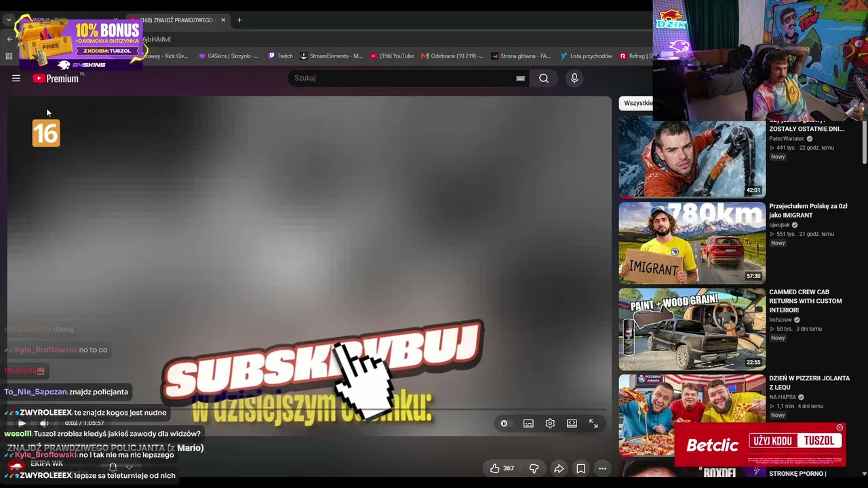
Task: Open the Gmail Odebrane bookmark
Action: click(x=453, y=56)
